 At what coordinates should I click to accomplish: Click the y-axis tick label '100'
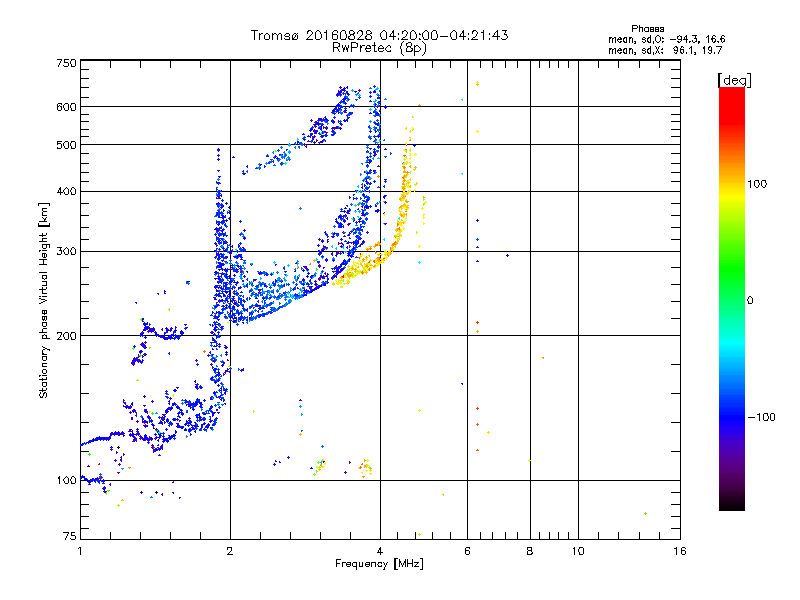(66, 480)
